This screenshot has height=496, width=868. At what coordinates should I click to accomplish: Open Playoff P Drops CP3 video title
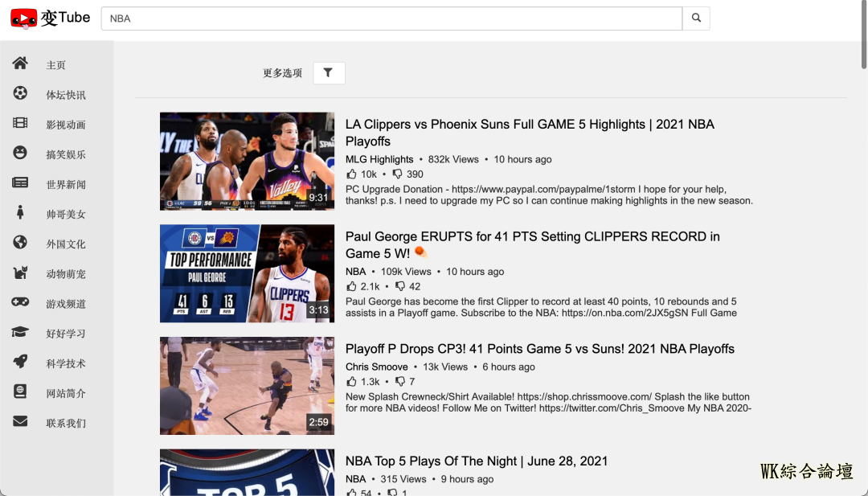[540, 349]
